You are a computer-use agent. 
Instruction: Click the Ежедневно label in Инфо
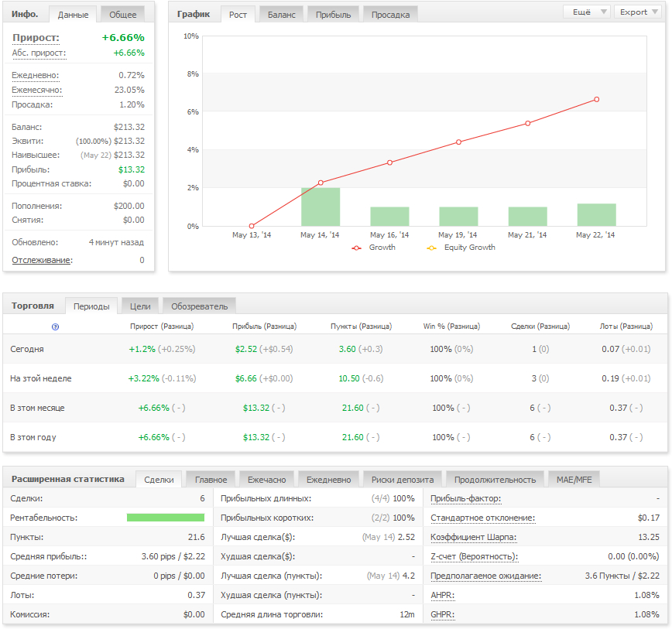35,75
